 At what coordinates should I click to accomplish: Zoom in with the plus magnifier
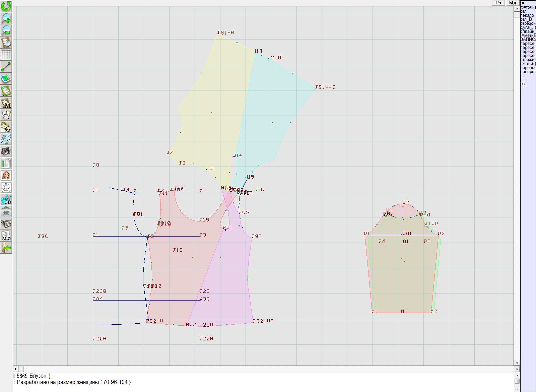(6, 18)
